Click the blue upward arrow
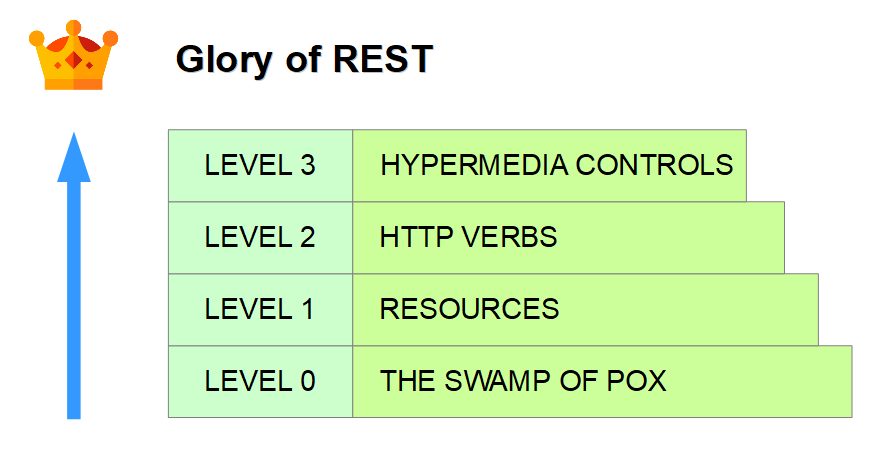The width and height of the screenshot is (887, 451). point(74,276)
